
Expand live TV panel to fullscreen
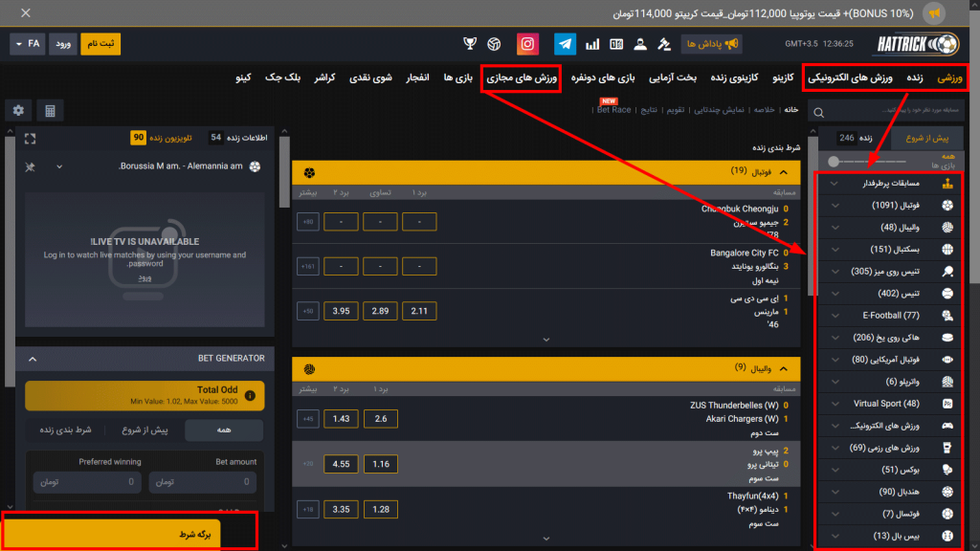[31, 138]
